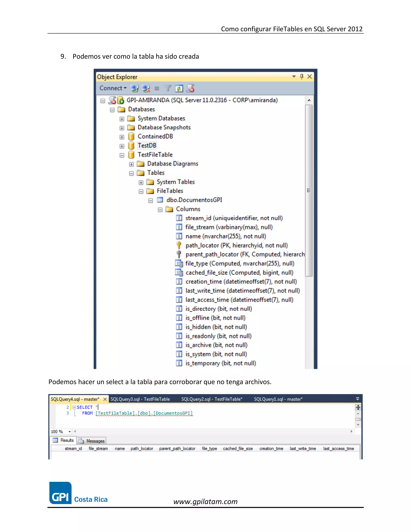Click the pin auto-hide icon
Image resolution: width=411 pixels, height=532 pixels.
click(x=302, y=77)
